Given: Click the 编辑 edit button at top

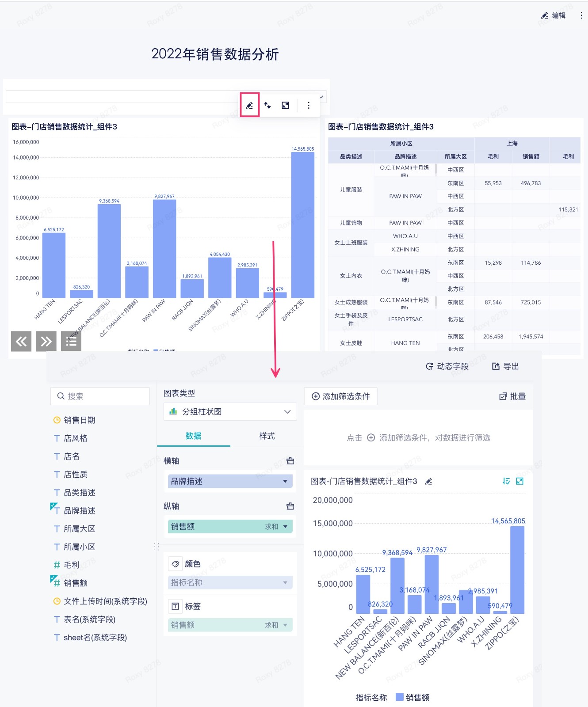Looking at the screenshot, I should pyautogui.click(x=553, y=15).
